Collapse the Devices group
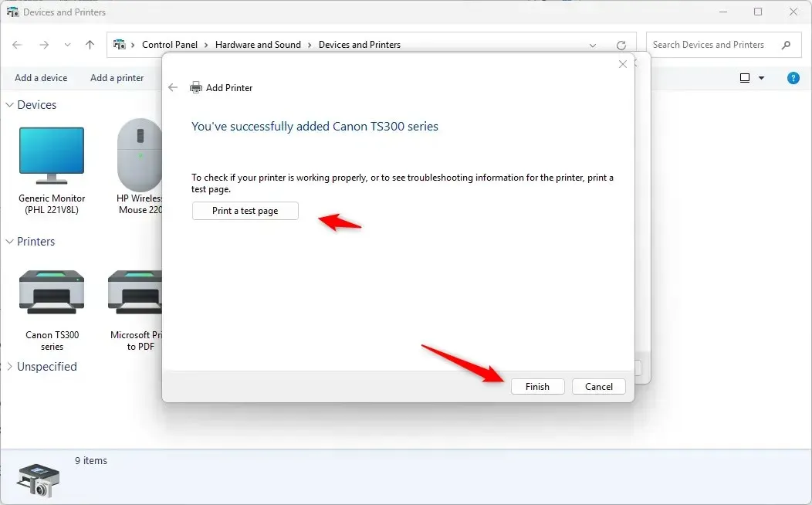The width and height of the screenshot is (812, 505). [9, 104]
